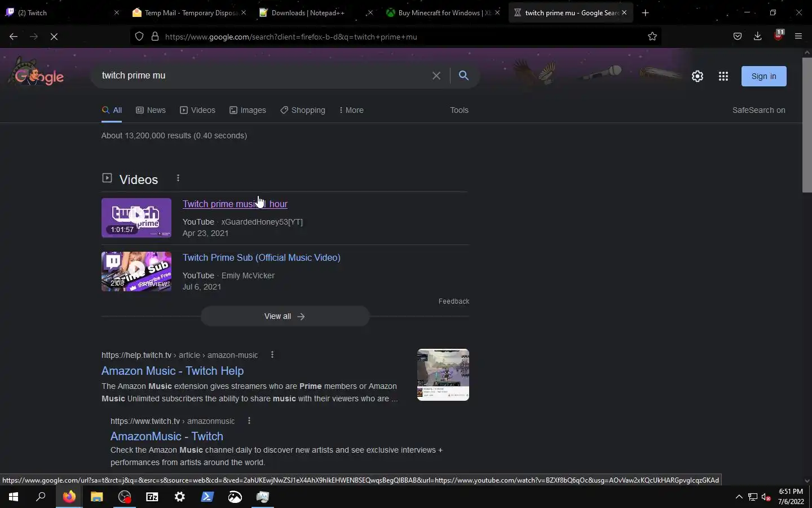The height and width of the screenshot is (508, 812).
Task: Open the Videos section options menu
Action: [x=178, y=178]
